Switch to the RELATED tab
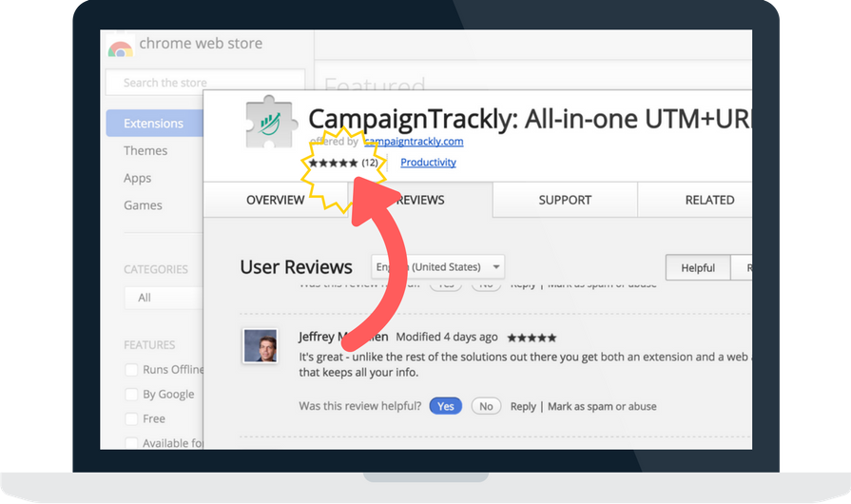Screen dimensions: 851x504 pos(695,200)
